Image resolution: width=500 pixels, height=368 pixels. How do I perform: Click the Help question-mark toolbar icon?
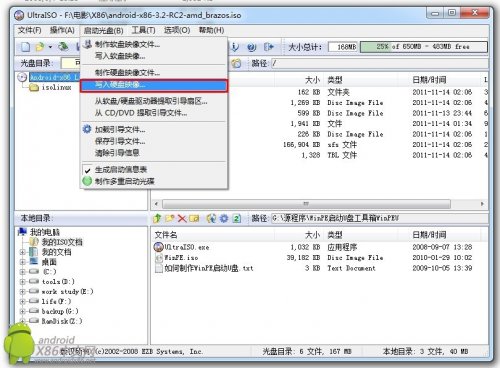[x=252, y=47]
